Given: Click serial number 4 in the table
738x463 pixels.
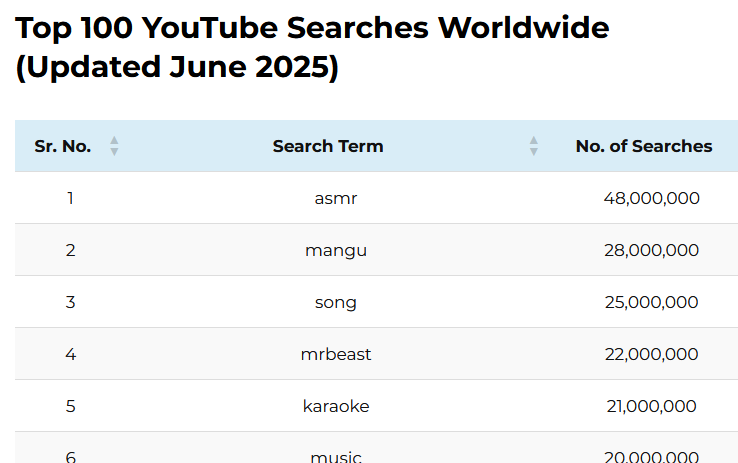Looking at the screenshot, I should [70, 354].
